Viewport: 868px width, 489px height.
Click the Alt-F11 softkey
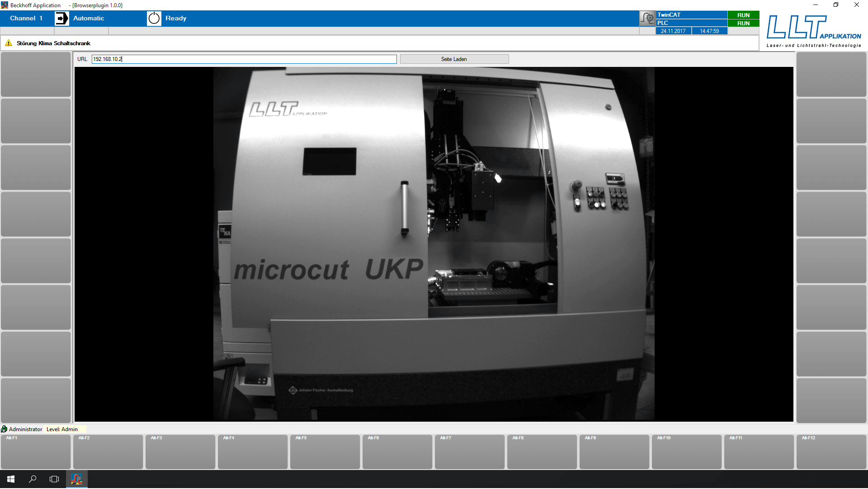pos(759,452)
